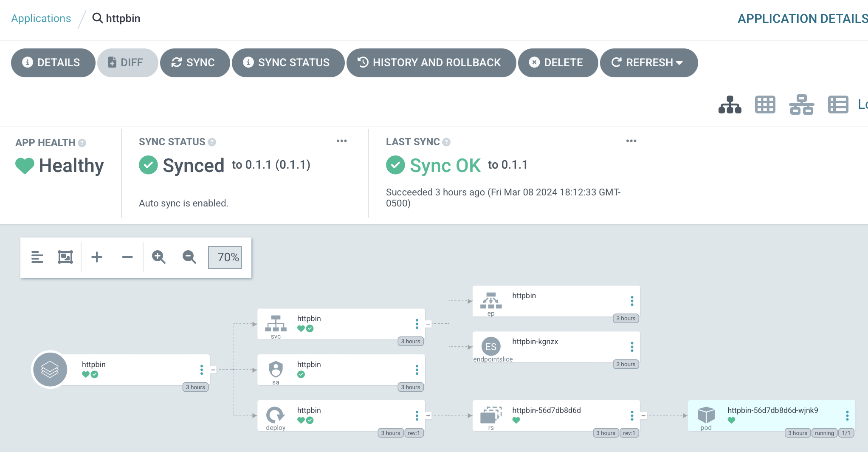Open menu of httpbin-kgnzx endpointslice node

[632, 347]
